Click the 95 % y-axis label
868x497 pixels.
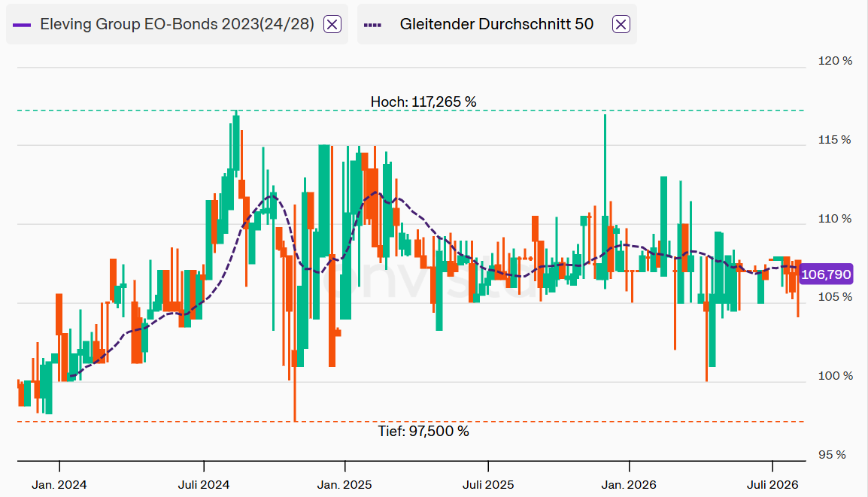coord(832,454)
